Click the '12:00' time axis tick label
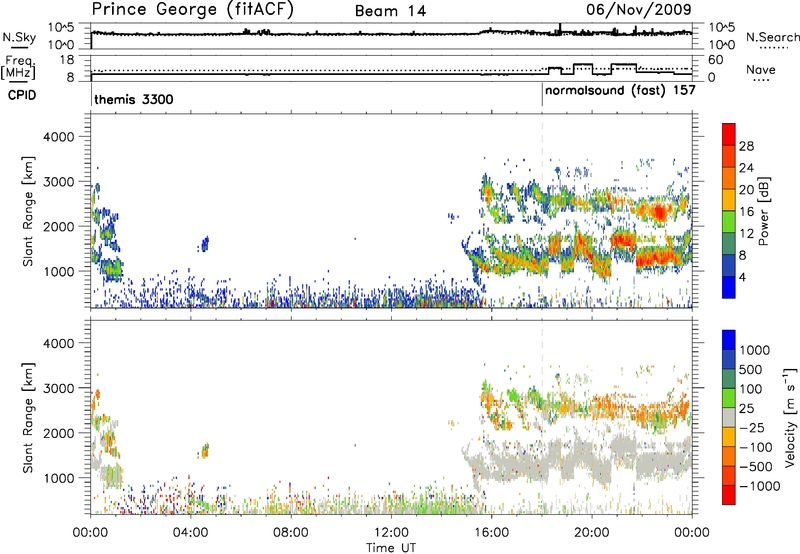This screenshot has width=800, height=554. pos(391,533)
